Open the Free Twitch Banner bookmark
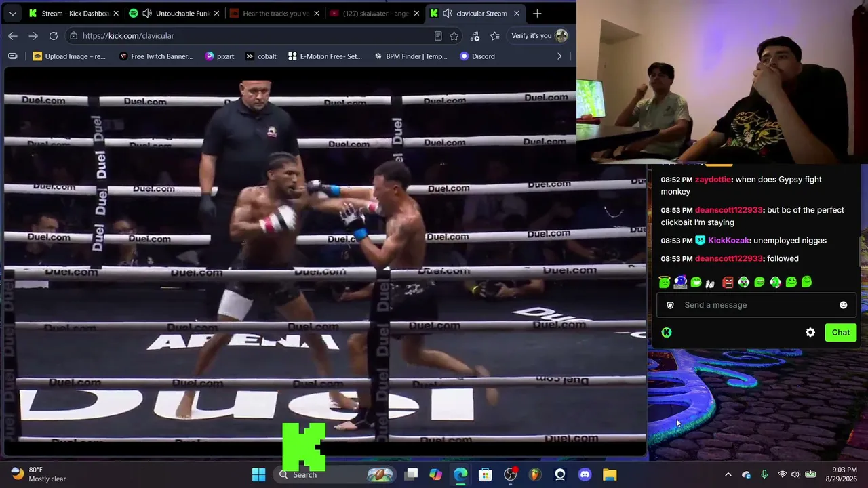 (156, 56)
